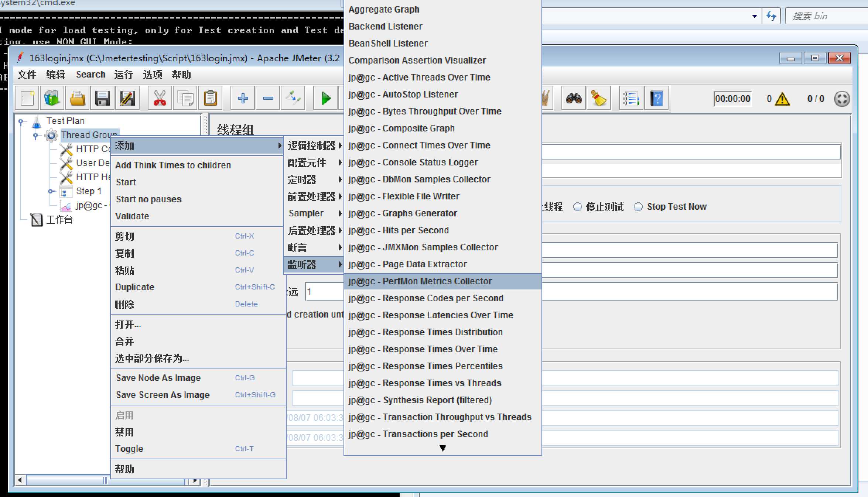Click the Toggle enable/disable icon

pos(293,99)
